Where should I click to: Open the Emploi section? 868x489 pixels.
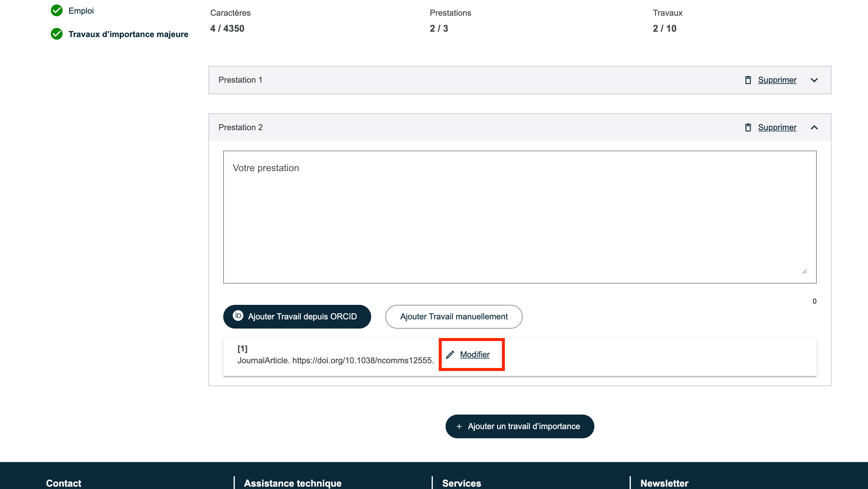click(x=81, y=11)
